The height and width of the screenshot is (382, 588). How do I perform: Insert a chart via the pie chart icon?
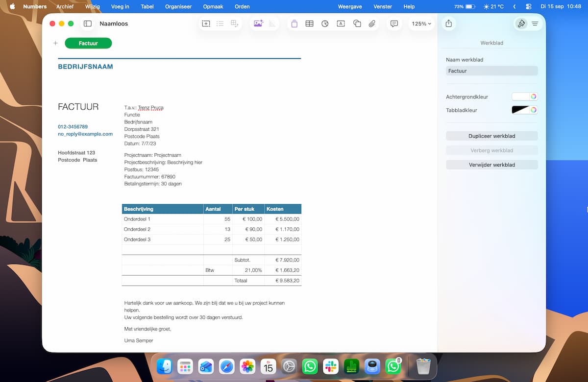coord(325,24)
